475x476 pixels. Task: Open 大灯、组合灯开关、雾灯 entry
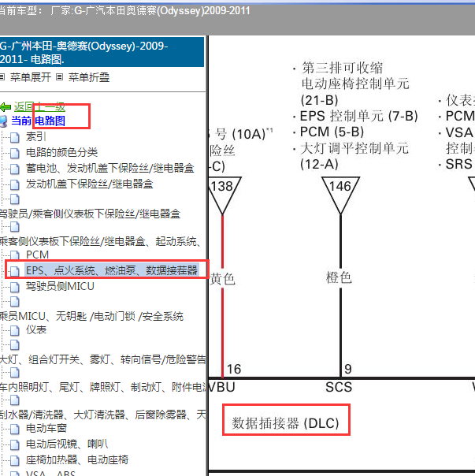tap(102, 359)
